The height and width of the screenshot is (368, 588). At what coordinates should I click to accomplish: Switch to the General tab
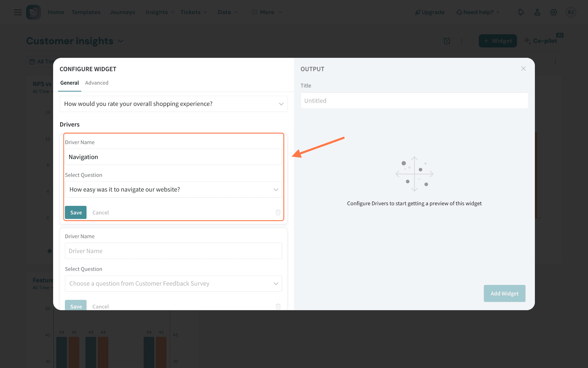point(69,83)
